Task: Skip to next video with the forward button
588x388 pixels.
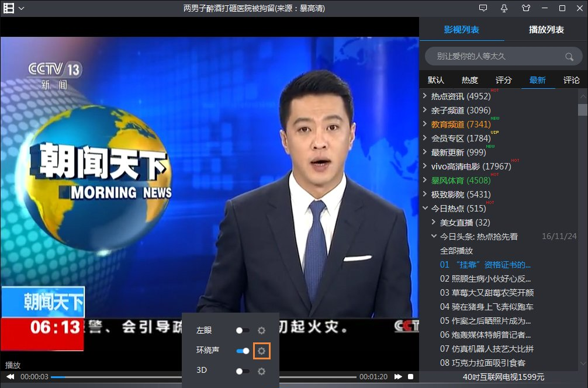Action: click(398, 377)
